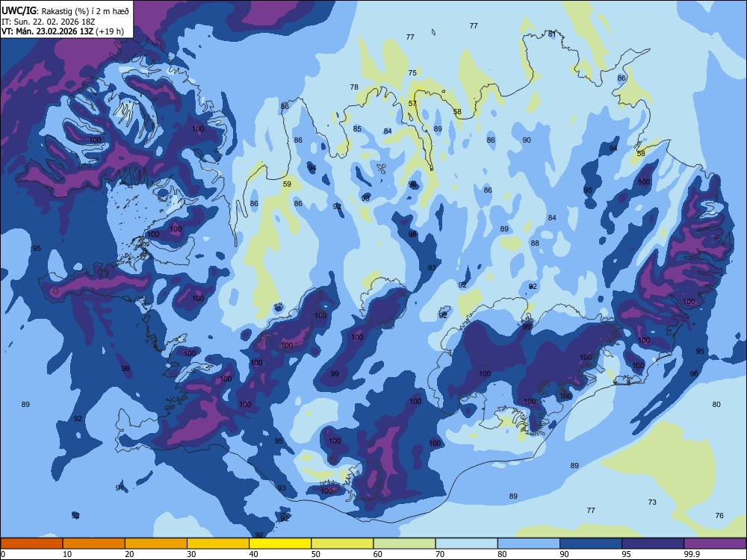Select the 20–30 amber legend color box

click(x=156, y=544)
